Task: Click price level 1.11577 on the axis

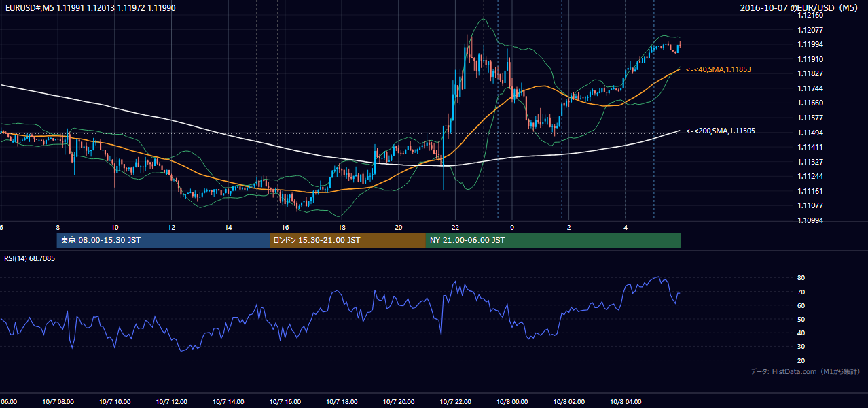Action: [810, 118]
